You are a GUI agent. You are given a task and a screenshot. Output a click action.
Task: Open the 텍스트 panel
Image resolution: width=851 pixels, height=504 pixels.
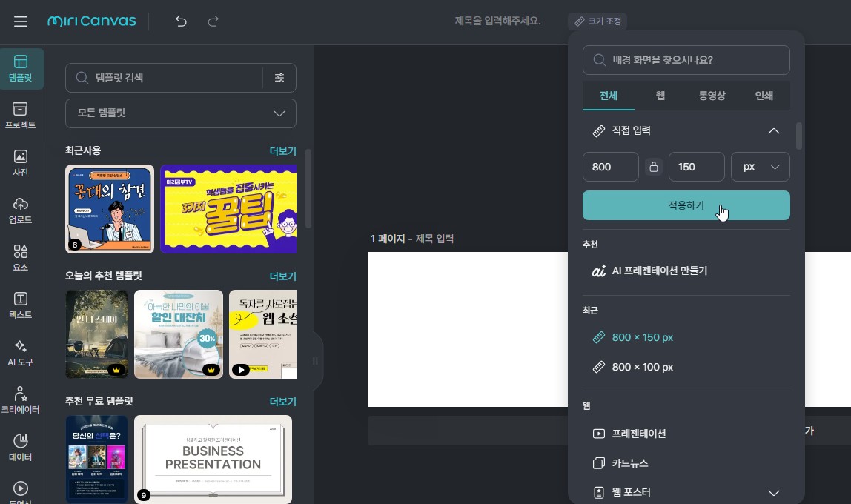point(20,305)
